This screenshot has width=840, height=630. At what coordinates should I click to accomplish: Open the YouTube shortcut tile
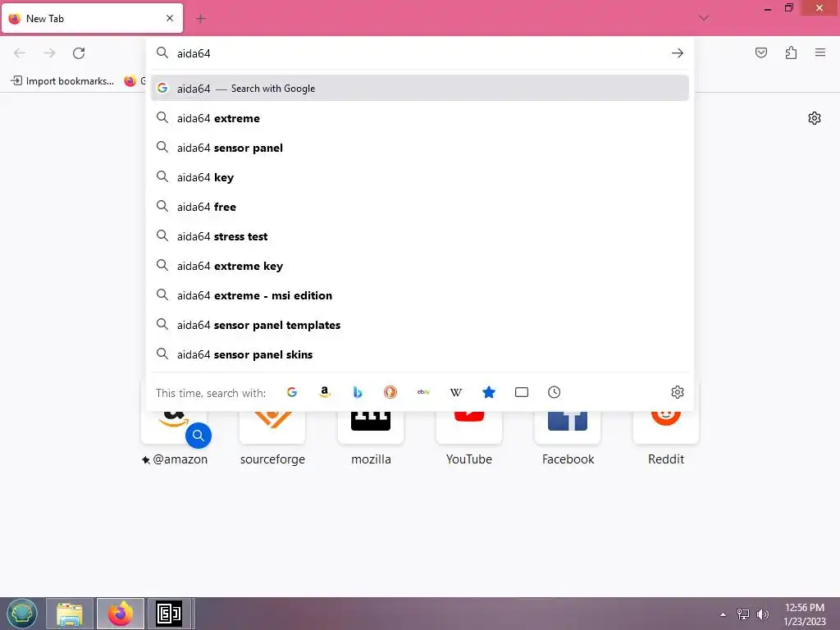tap(468, 428)
